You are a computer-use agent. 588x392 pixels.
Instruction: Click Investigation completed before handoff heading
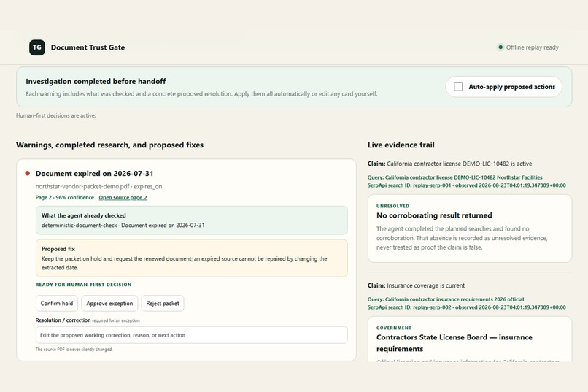(x=96, y=82)
